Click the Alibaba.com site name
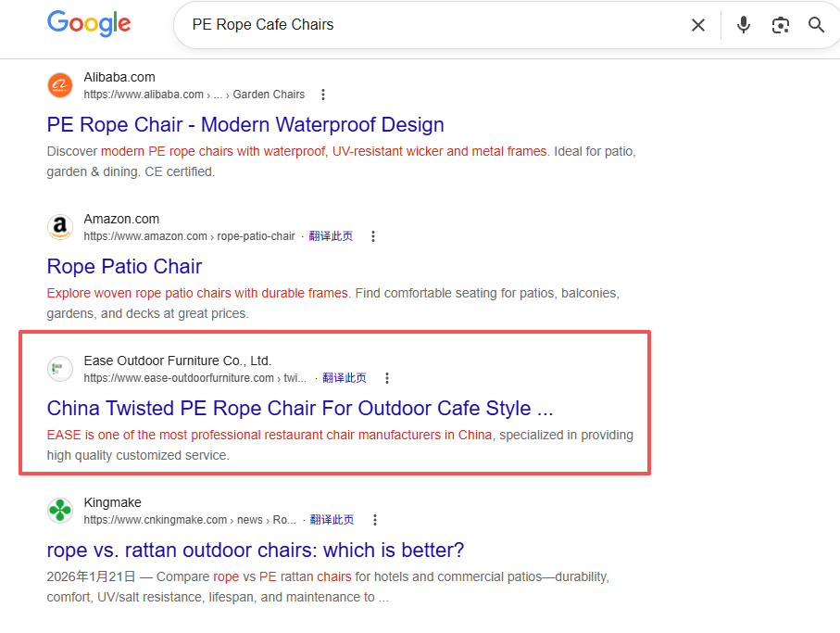Screen dimensions: 840x633 [119, 77]
